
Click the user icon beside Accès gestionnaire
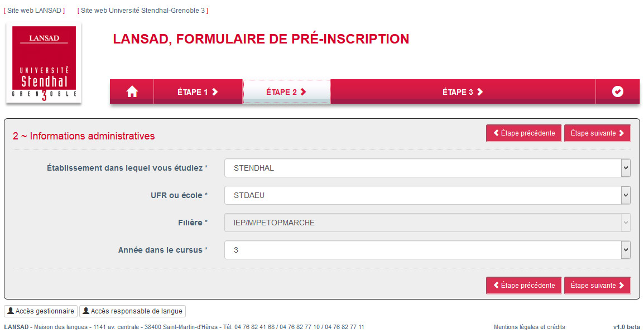pos(11,311)
